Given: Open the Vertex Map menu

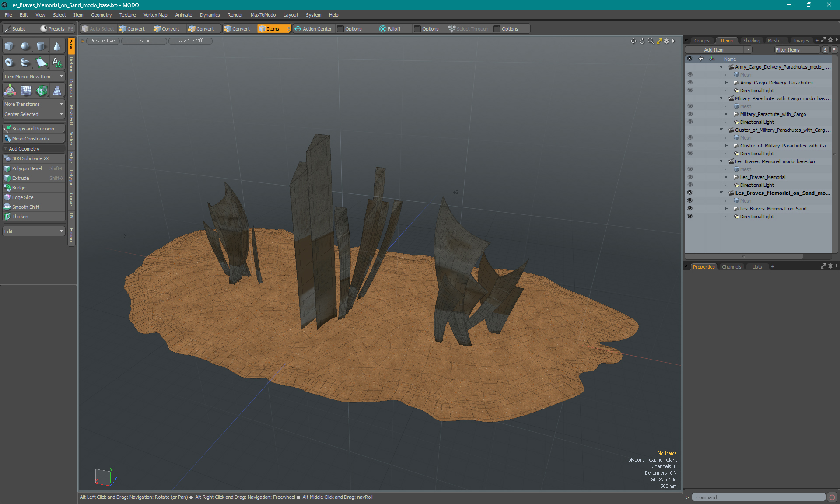Looking at the screenshot, I should (x=155, y=15).
